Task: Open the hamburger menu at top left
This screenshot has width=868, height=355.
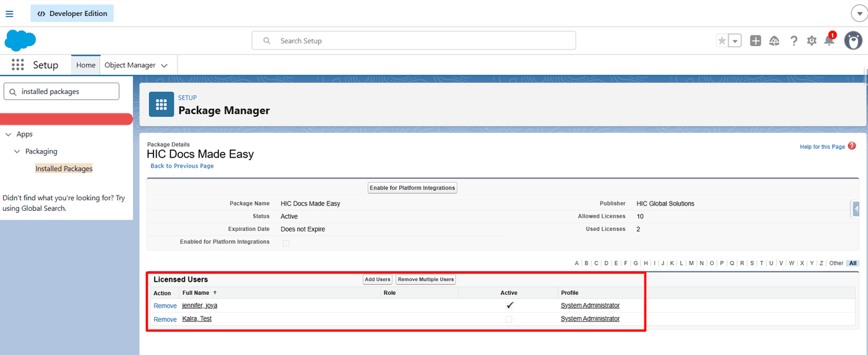Action: click(9, 13)
